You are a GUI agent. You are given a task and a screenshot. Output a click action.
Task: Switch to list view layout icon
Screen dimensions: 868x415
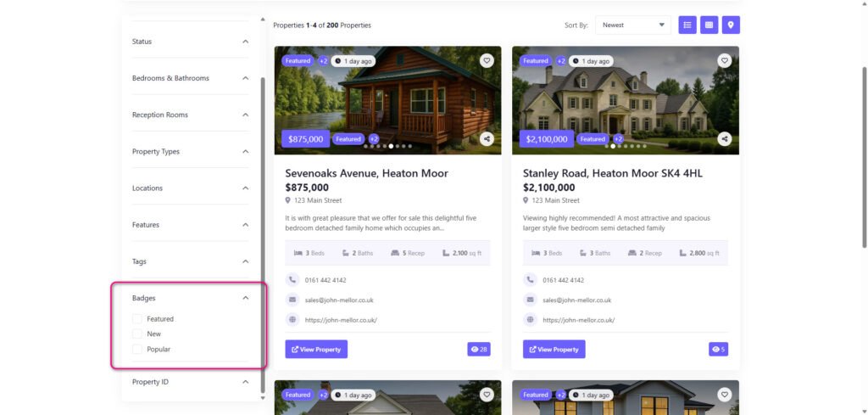coord(687,25)
